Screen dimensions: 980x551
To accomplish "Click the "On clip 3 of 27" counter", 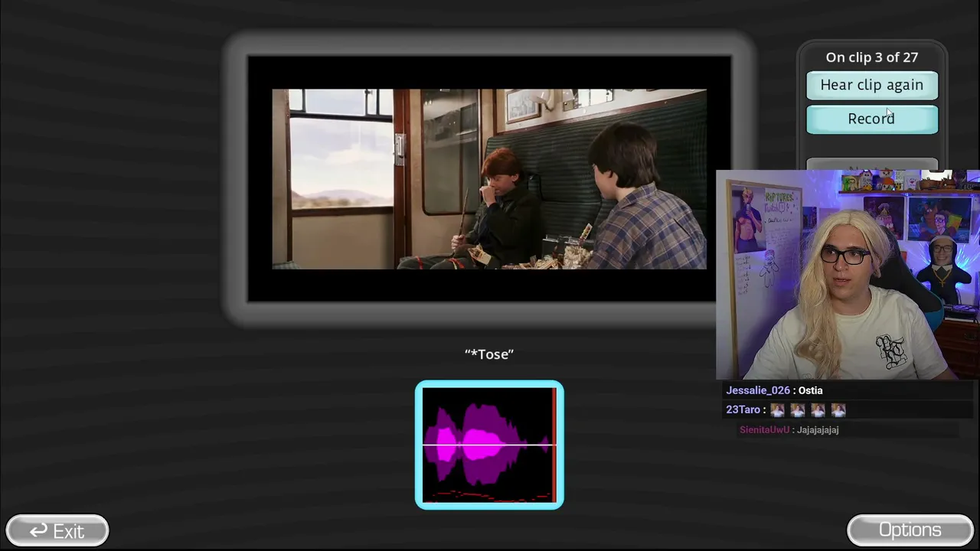I will point(872,57).
